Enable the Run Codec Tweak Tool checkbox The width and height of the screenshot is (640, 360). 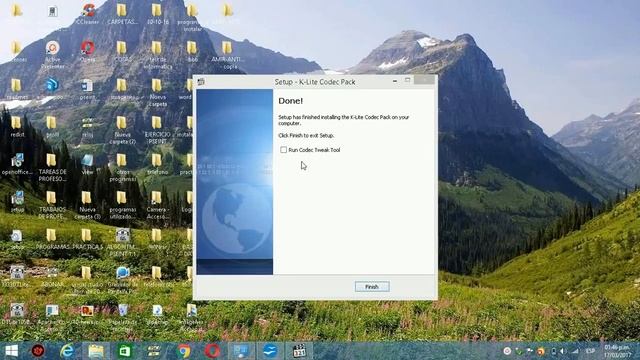pos(283,150)
